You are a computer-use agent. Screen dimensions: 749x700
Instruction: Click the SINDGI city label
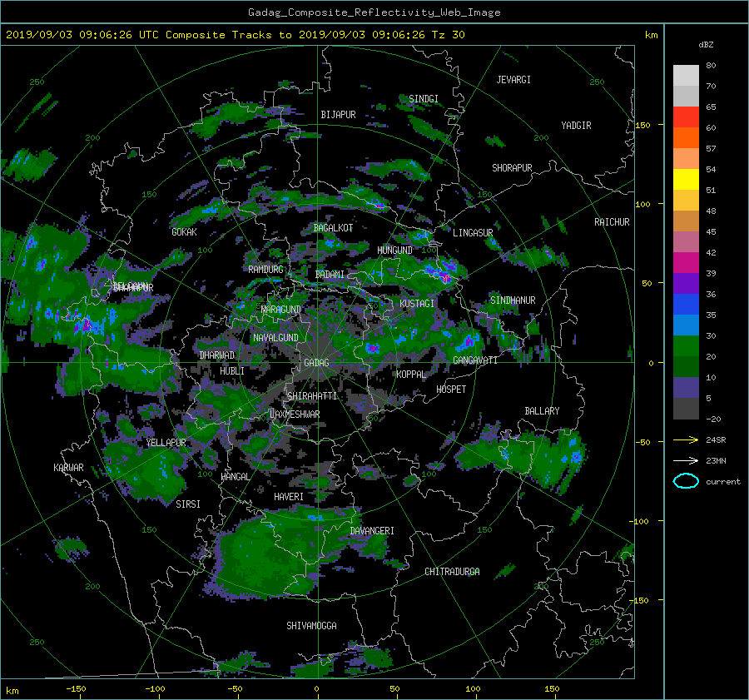point(424,98)
